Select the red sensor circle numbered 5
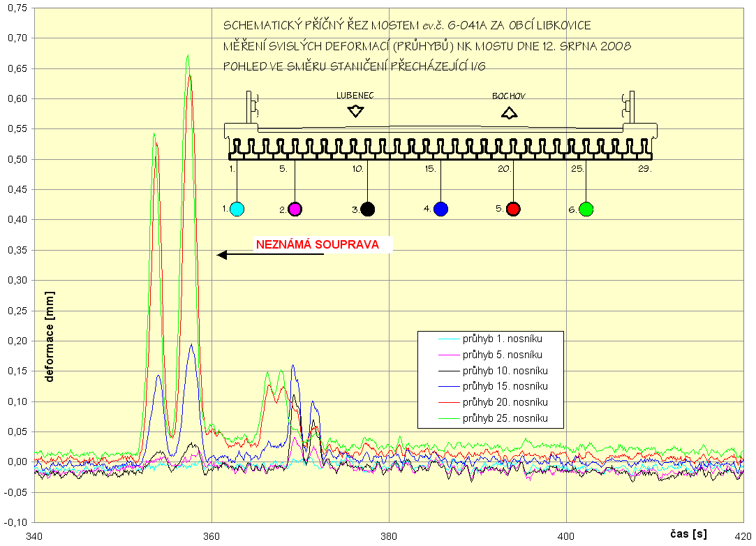Viewport: 756px width, 546px height. tap(514, 209)
